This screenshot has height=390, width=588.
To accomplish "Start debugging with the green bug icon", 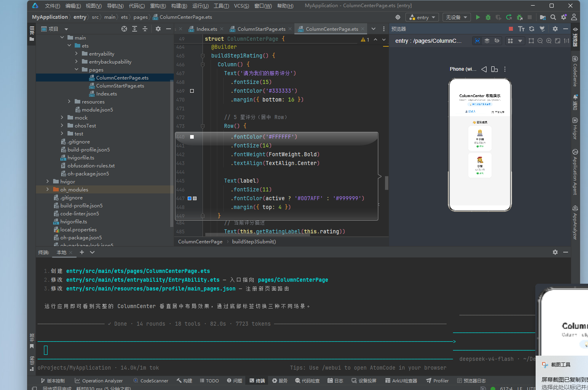I will 488,17.
